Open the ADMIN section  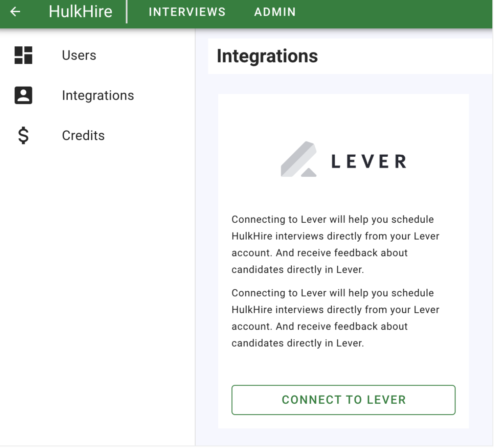[x=275, y=12]
